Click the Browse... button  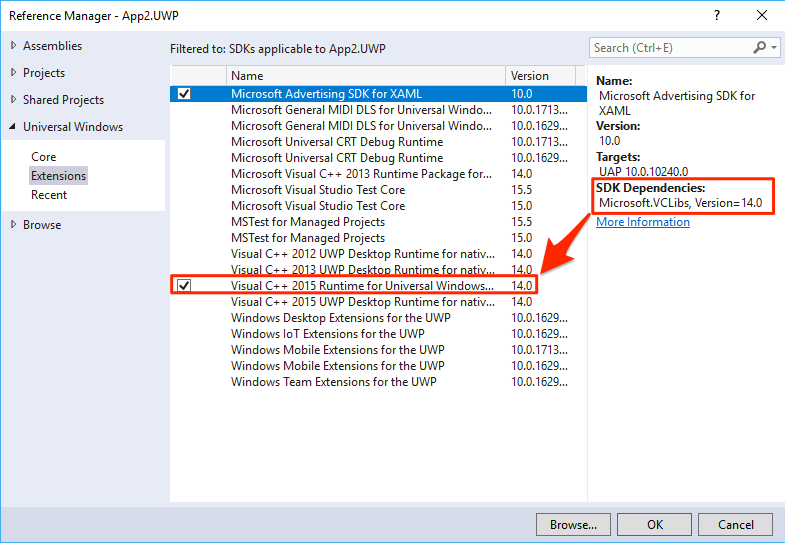(x=573, y=524)
